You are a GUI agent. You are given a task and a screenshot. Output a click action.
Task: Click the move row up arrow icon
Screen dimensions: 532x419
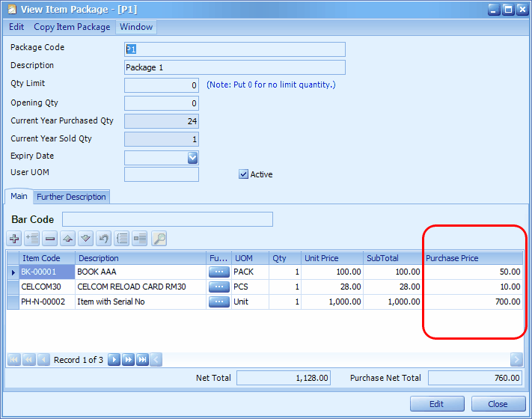[68, 239]
